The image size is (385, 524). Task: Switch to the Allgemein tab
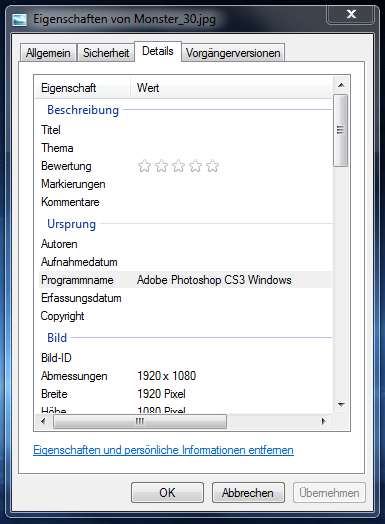(48, 53)
